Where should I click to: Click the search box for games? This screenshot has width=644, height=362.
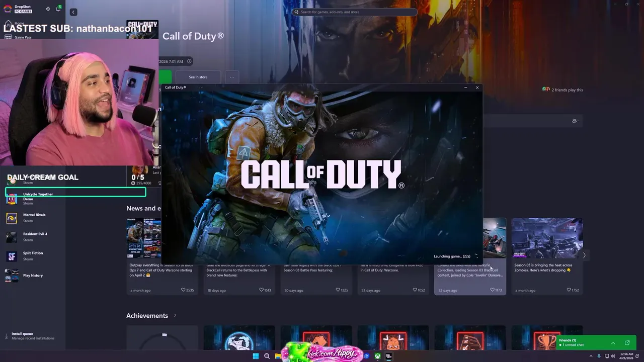pyautogui.click(x=355, y=12)
